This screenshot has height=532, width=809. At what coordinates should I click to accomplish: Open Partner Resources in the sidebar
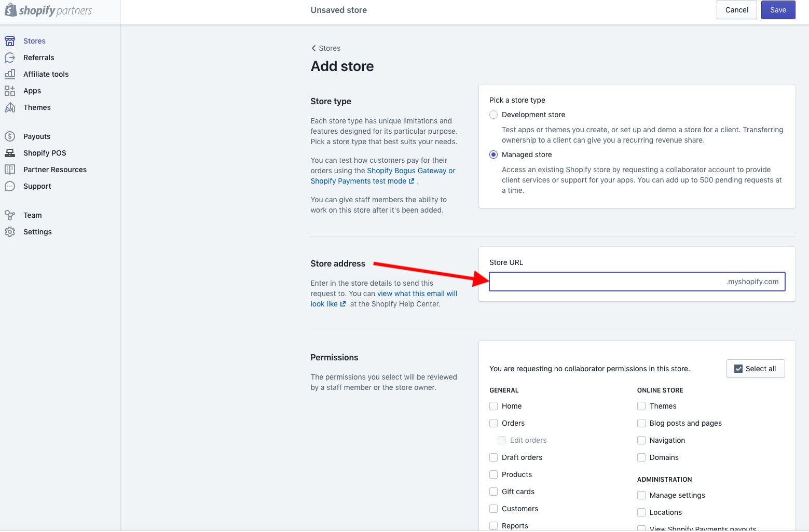coord(54,170)
